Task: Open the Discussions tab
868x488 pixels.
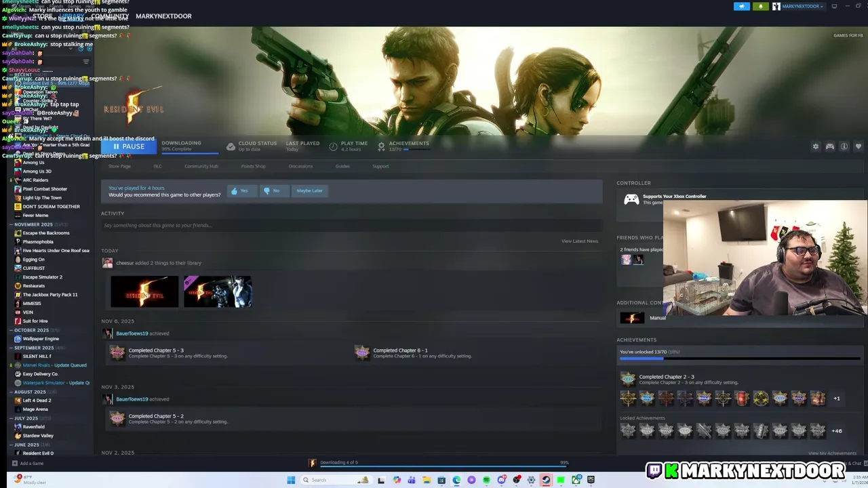Action: pos(300,166)
